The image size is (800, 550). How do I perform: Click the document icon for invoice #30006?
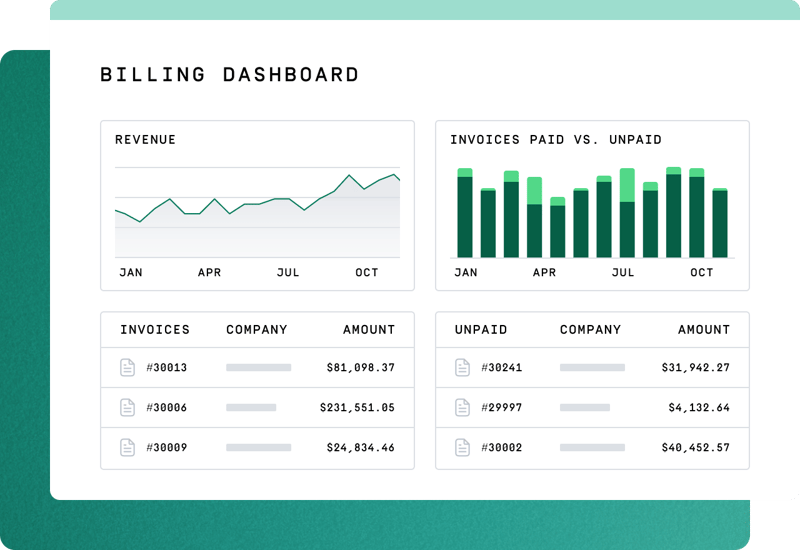tap(127, 407)
